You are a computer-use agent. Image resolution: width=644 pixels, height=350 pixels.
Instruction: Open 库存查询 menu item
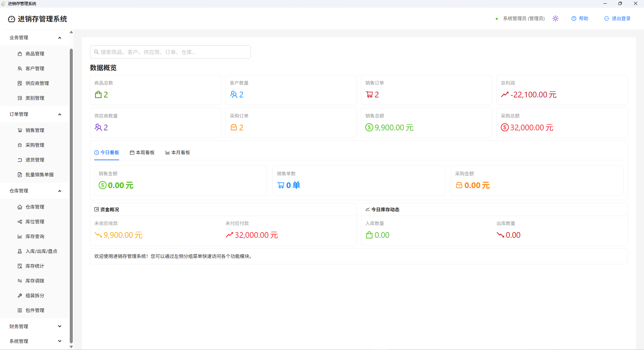click(x=35, y=236)
